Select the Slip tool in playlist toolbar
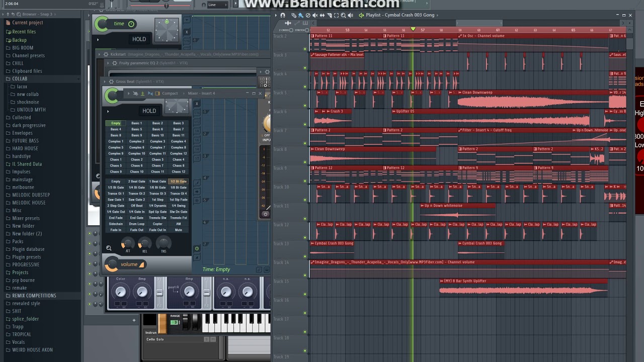 pos(322,15)
